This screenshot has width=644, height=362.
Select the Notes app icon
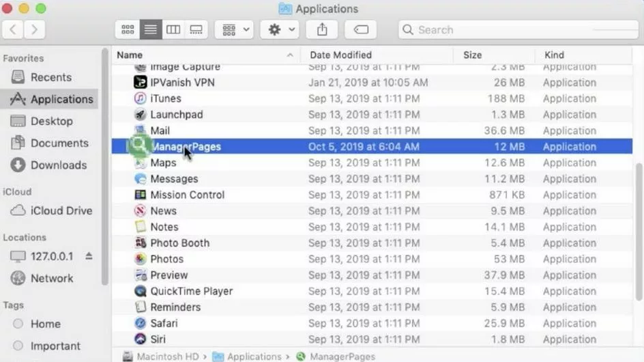tap(141, 227)
